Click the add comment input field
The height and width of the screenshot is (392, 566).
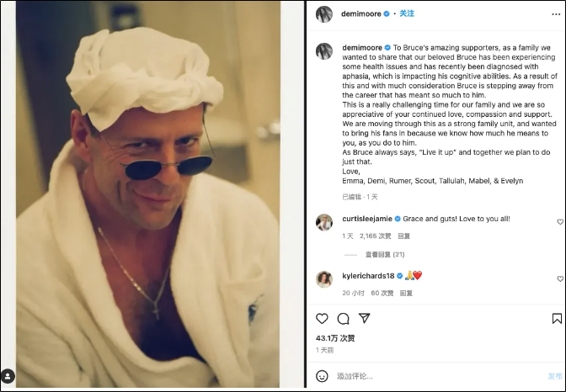[x=439, y=376]
